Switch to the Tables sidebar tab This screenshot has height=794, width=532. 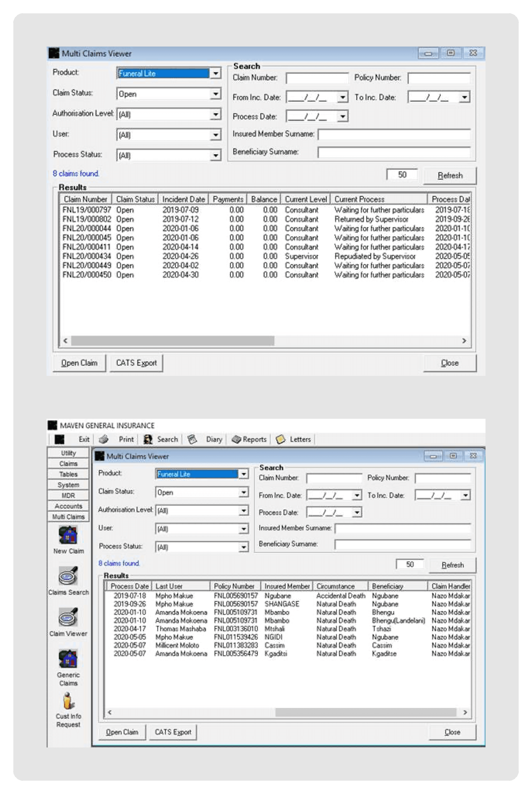[x=68, y=474]
